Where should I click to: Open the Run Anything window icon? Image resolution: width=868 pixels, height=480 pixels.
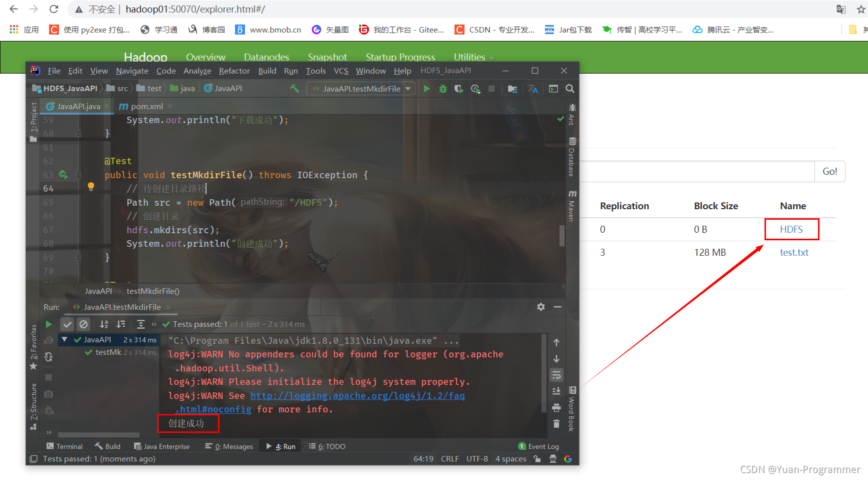553,89
